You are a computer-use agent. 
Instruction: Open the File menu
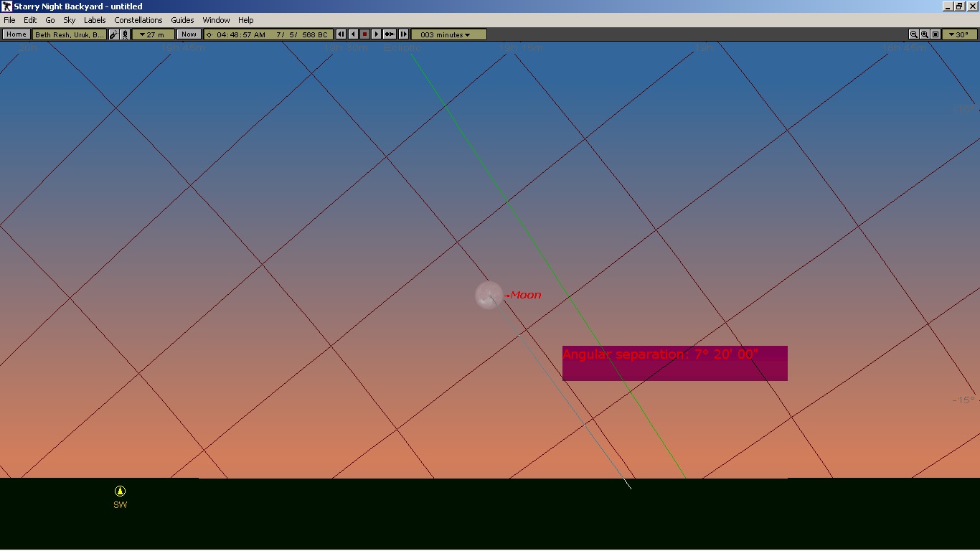coord(9,20)
